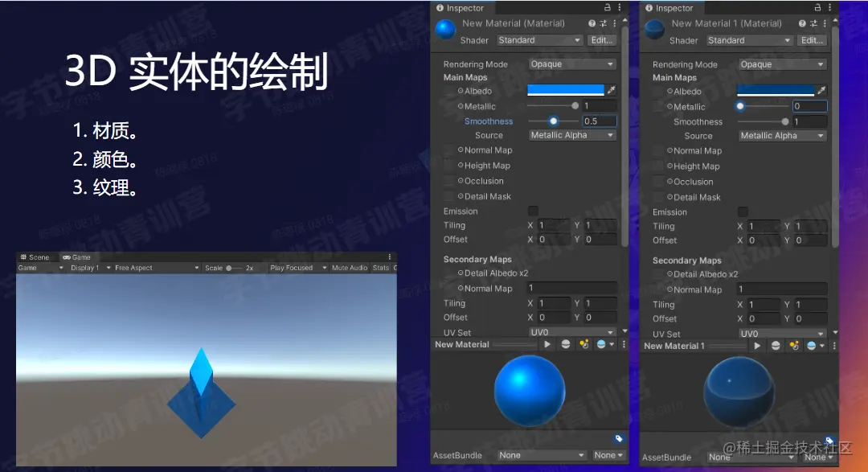Image resolution: width=868 pixels, height=472 pixels.
Task: Open the preview panel kebab menu for New Material 1
Action: point(834,346)
